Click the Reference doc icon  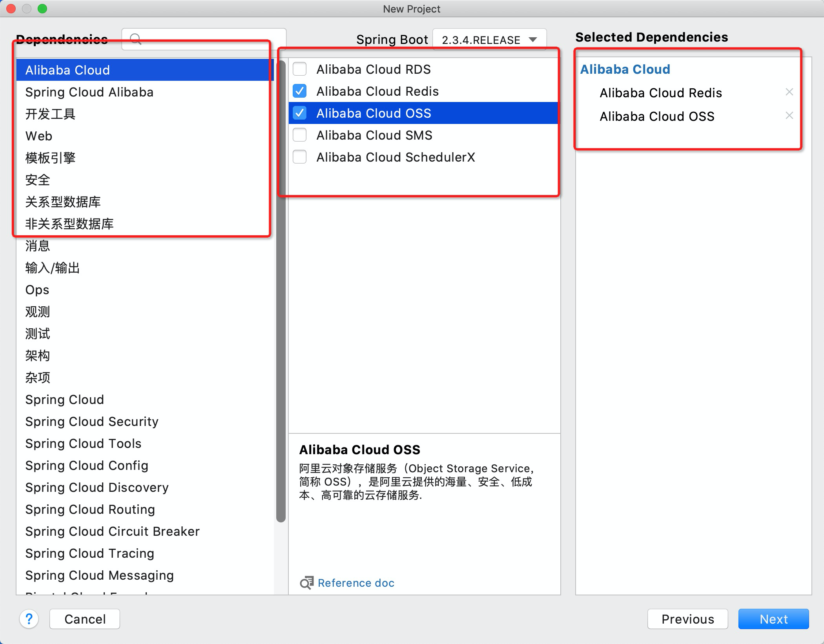[307, 583]
